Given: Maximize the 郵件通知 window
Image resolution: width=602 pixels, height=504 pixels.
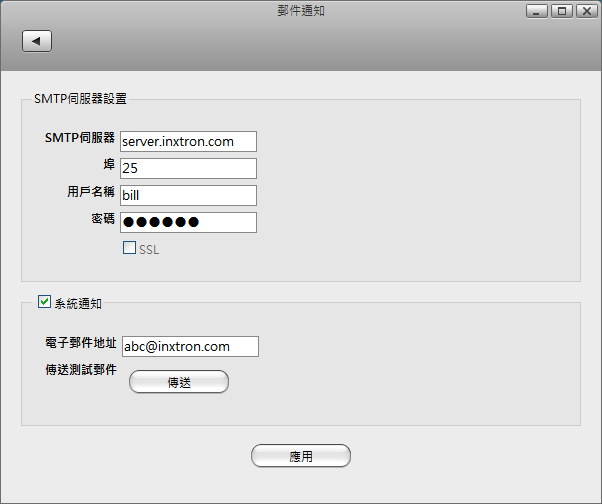Looking at the screenshot, I should 560,11.
